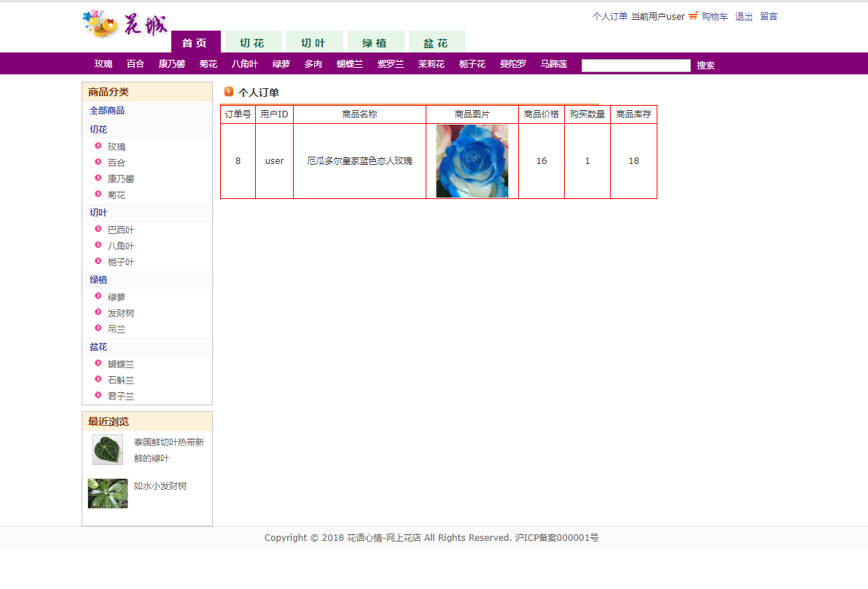The height and width of the screenshot is (589, 868).
Task: Click the 花城 logo image
Action: (122, 24)
